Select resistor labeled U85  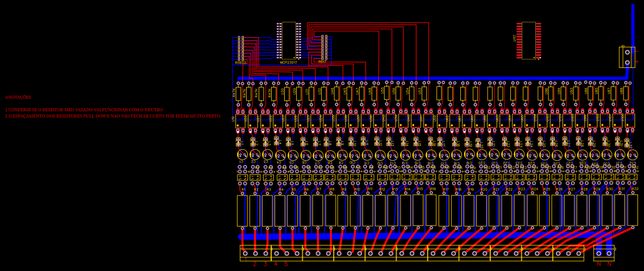(x=601, y=93)
